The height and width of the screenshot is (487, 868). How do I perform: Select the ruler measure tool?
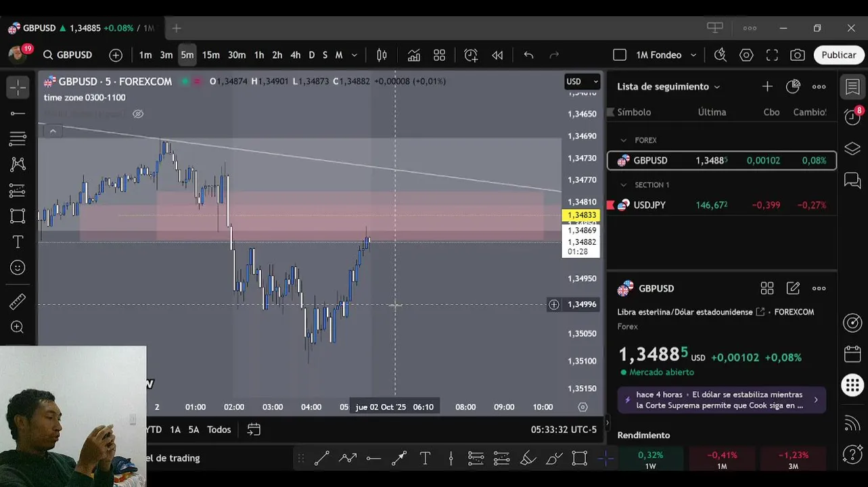point(18,302)
